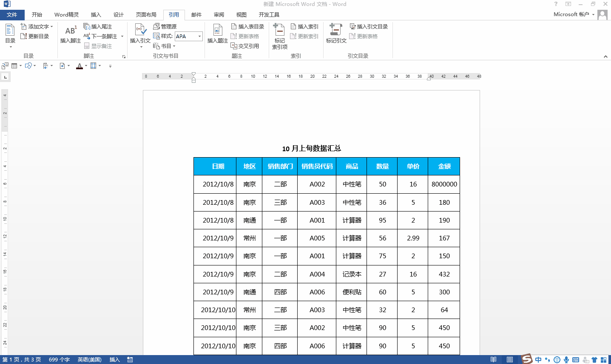Open 管理源 (Manage Sources)
Screen dimensions: 611x364
point(165,26)
